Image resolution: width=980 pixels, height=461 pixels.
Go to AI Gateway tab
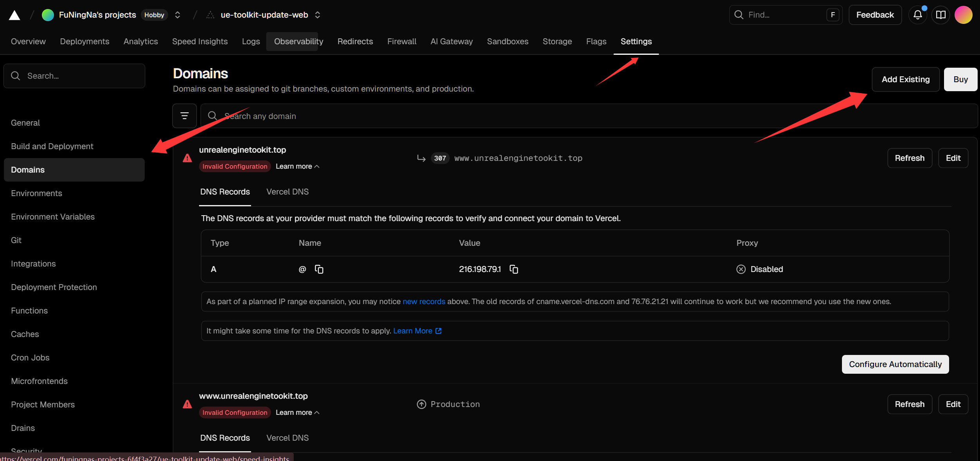pyautogui.click(x=452, y=41)
